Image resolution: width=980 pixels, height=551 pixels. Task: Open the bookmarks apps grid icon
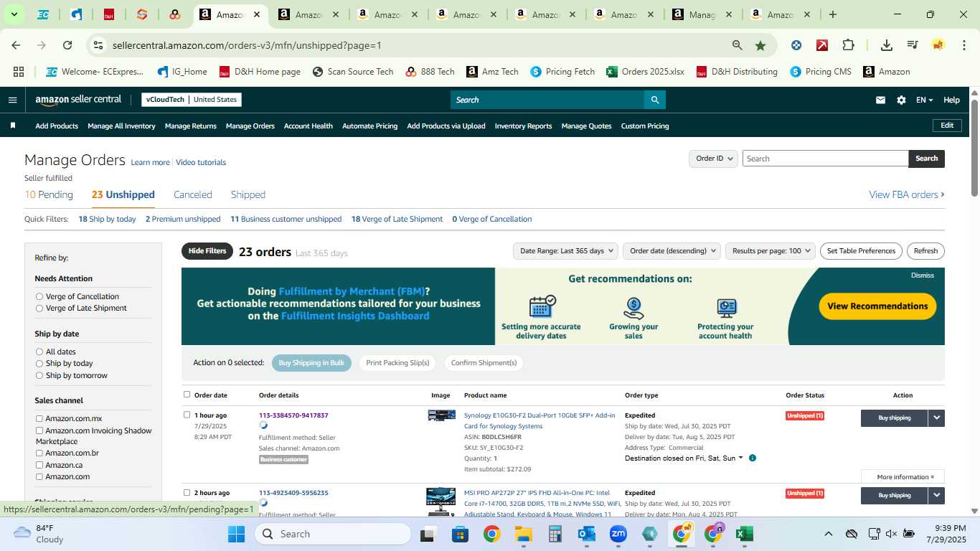(19, 72)
